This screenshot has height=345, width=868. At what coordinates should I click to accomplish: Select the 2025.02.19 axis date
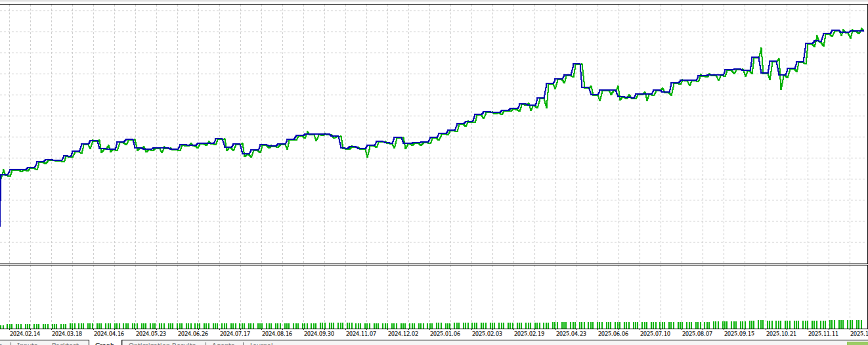tap(529, 334)
